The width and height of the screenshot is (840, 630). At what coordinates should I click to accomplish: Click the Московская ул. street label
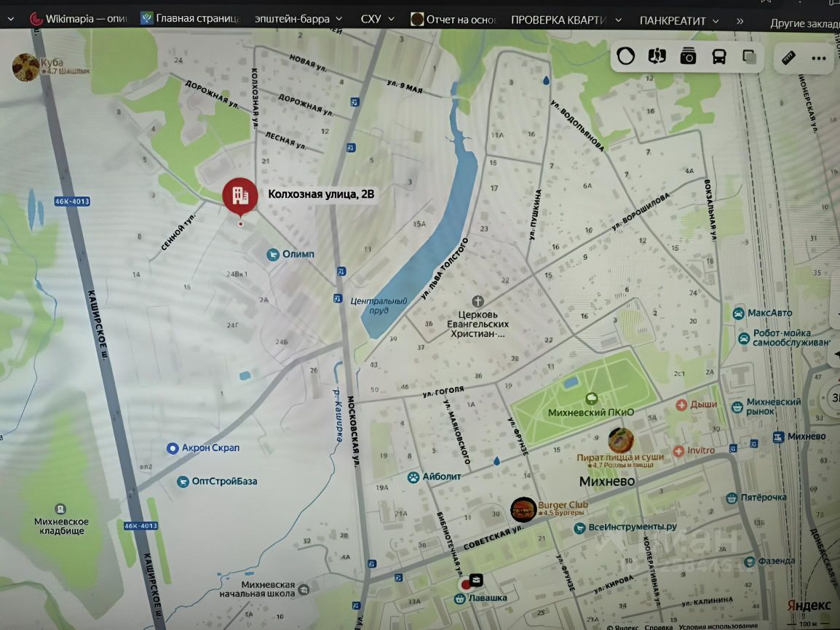coord(352,431)
